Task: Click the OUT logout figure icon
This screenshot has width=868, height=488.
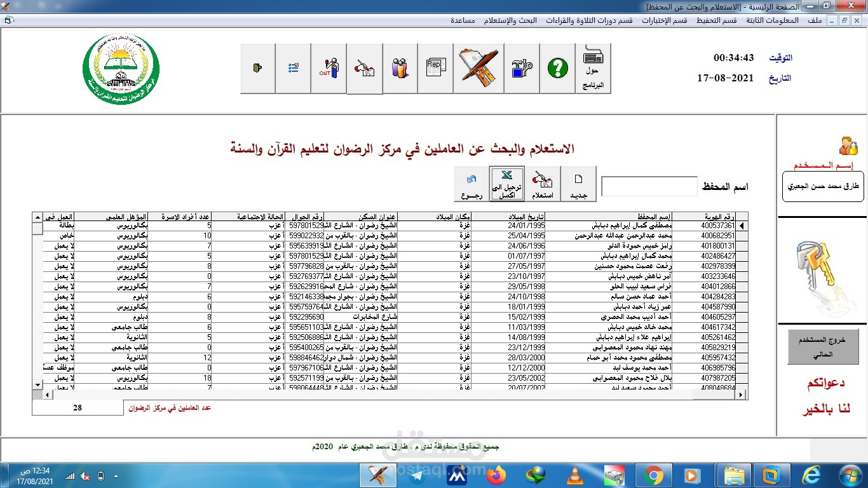Action: click(x=329, y=67)
